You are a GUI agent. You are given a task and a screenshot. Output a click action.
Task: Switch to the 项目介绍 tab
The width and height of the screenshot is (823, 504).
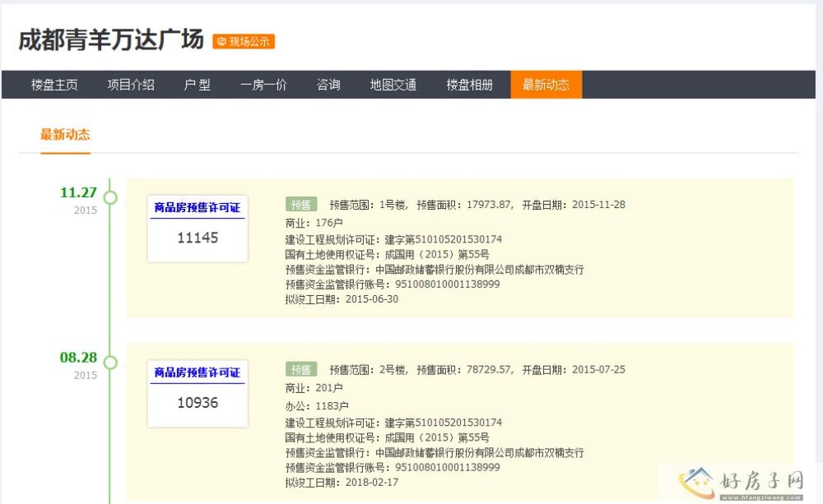131,85
